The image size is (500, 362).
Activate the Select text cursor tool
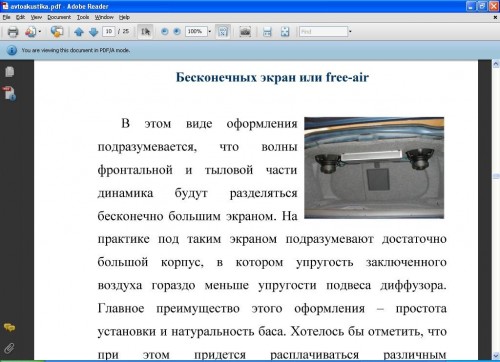tap(145, 32)
